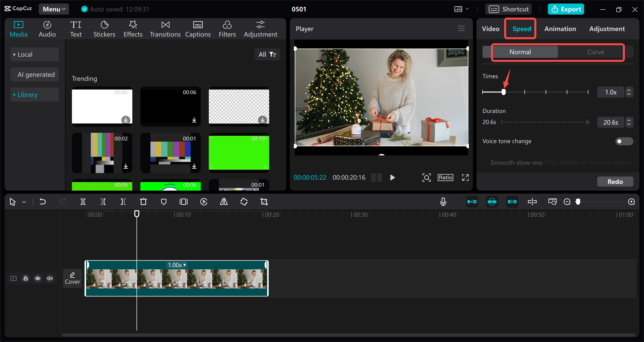The width and height of the screenshot is (644, 342).
Task: Open the Effects panel
Action: (x=133, y=28)
